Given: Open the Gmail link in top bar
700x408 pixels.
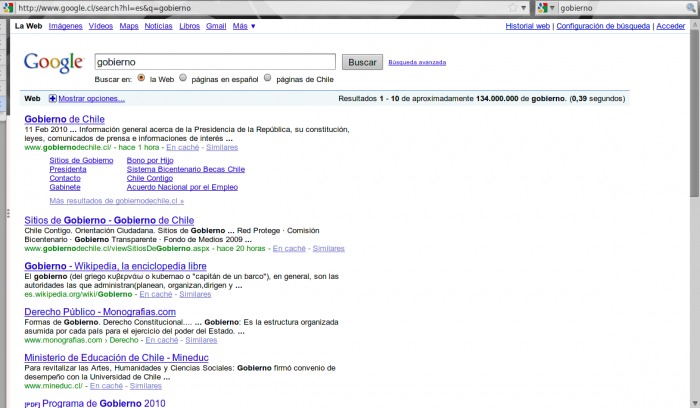Looking at the screenshot, I should 216,26.
